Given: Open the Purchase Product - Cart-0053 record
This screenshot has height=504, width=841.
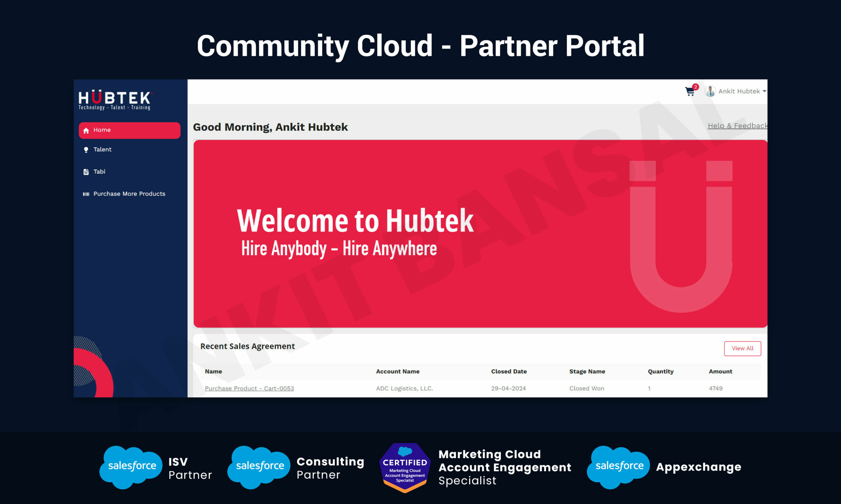Looking at the screenshot, I should click(x=249, y=388).
